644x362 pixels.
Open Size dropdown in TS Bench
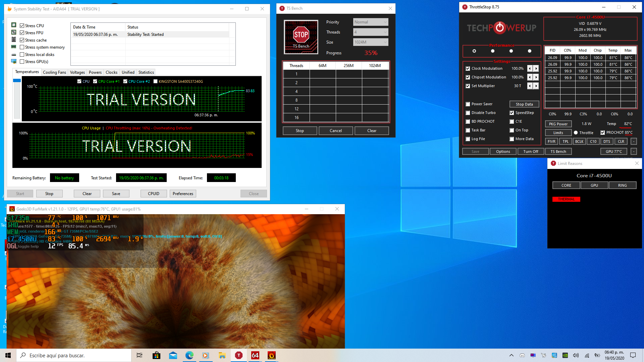coord(371,42)
